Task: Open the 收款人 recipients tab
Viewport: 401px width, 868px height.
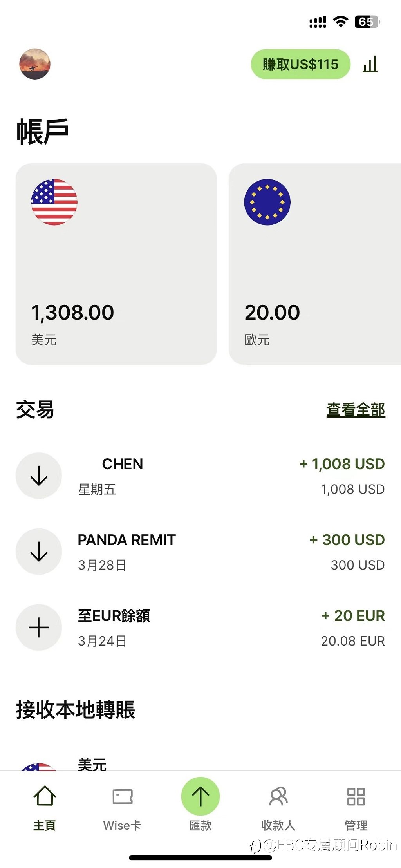Action: tap(278, 808)
